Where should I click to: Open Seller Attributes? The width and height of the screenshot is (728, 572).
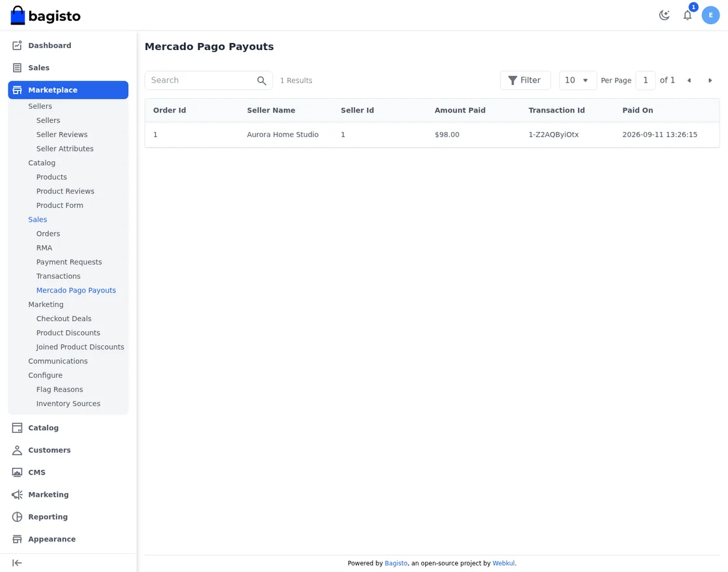point(65,149)
